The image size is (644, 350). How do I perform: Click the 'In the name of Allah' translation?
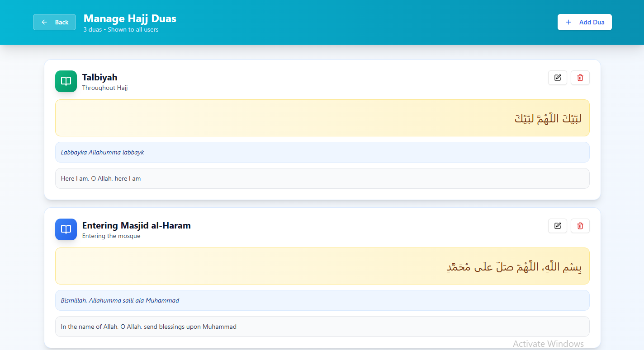(x=322, y=327)
